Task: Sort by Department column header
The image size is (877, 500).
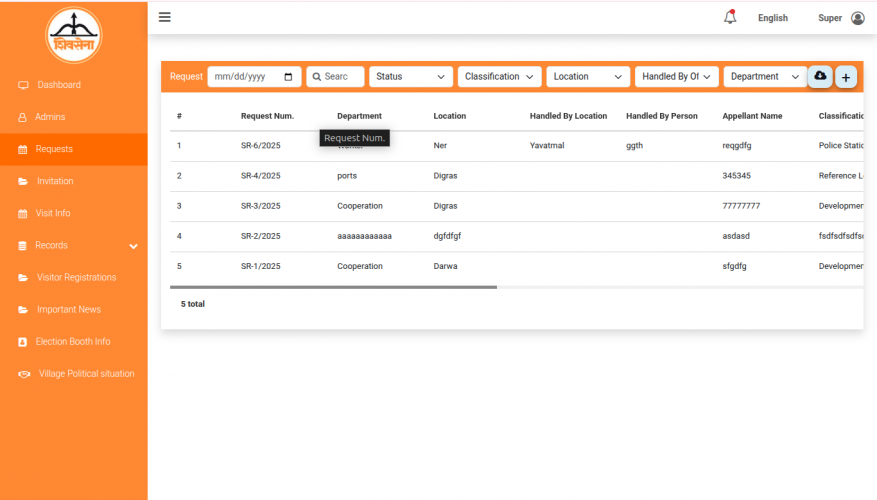Action: click(x=359, y=116)
